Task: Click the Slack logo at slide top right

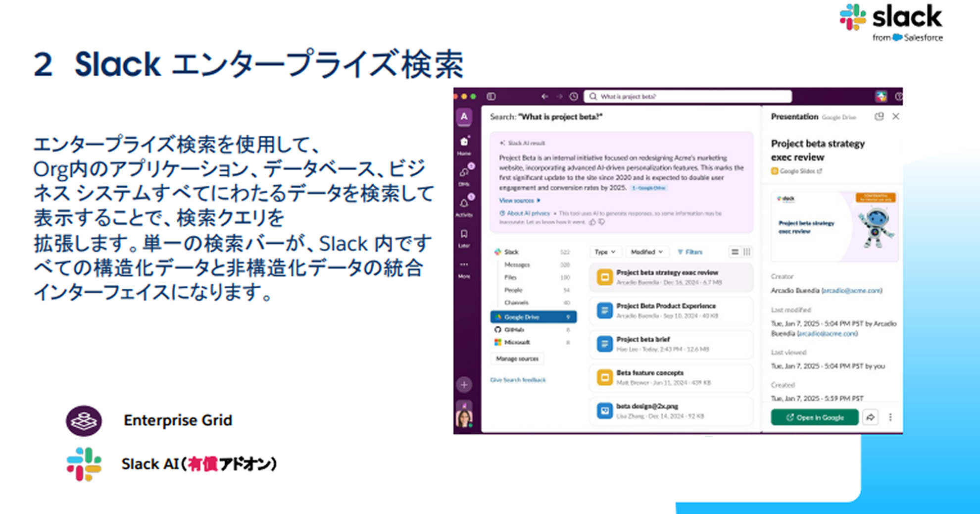Action: click(891, 22)
